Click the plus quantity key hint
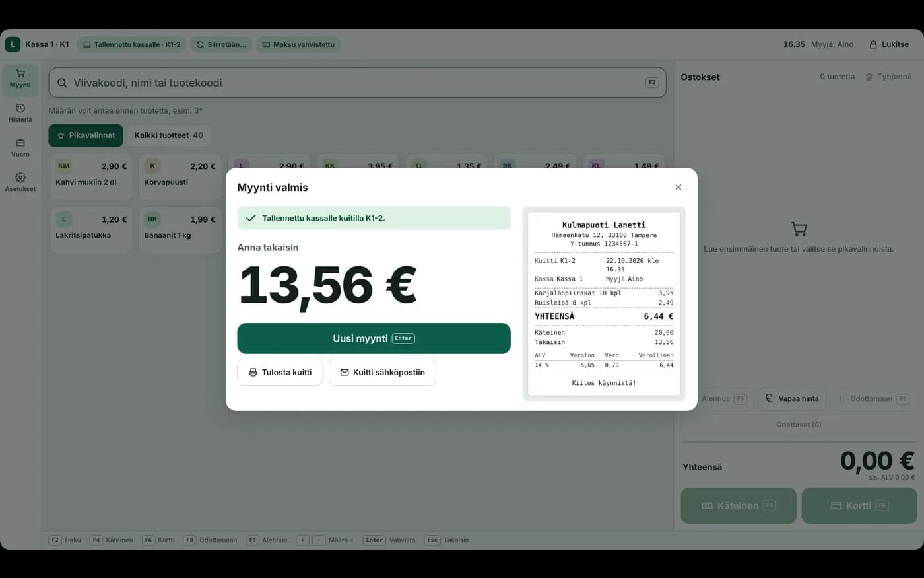This screenshot has width=924, height=578. click(302, 540)
